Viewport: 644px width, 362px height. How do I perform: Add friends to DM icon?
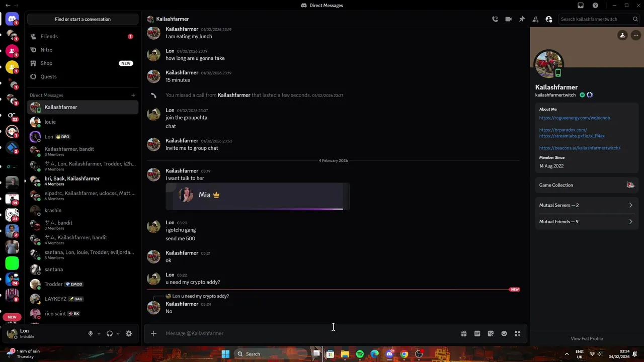[x=535, y=19]
